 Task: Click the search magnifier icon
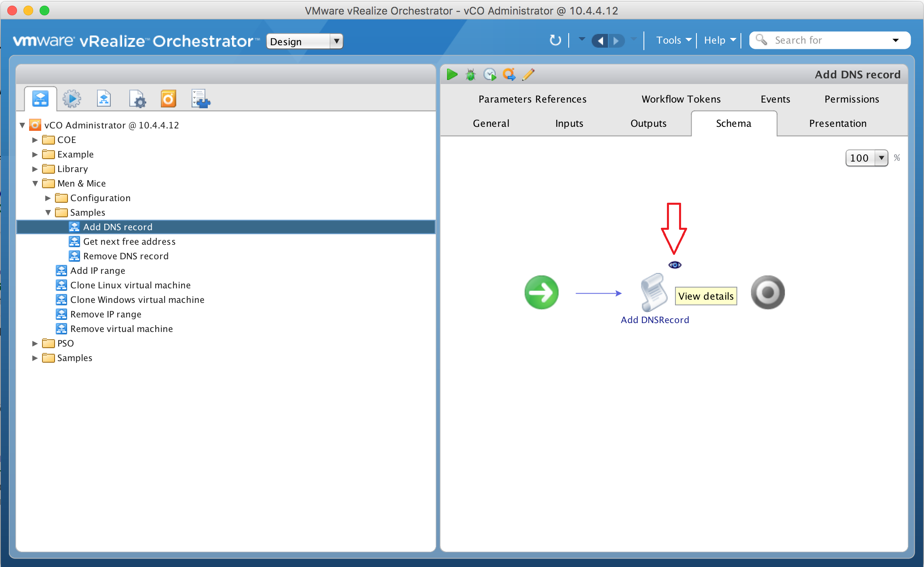click(762, 40)
